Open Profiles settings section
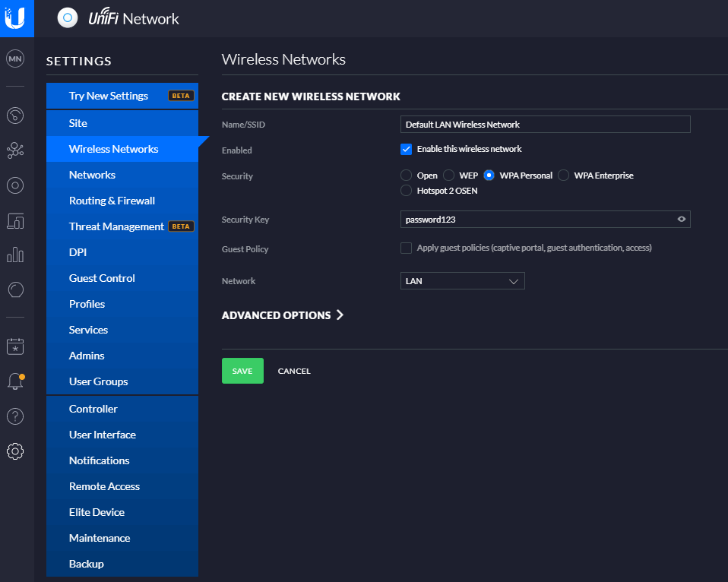The height and width of the screenshot is (582, 728). (122, 304)
